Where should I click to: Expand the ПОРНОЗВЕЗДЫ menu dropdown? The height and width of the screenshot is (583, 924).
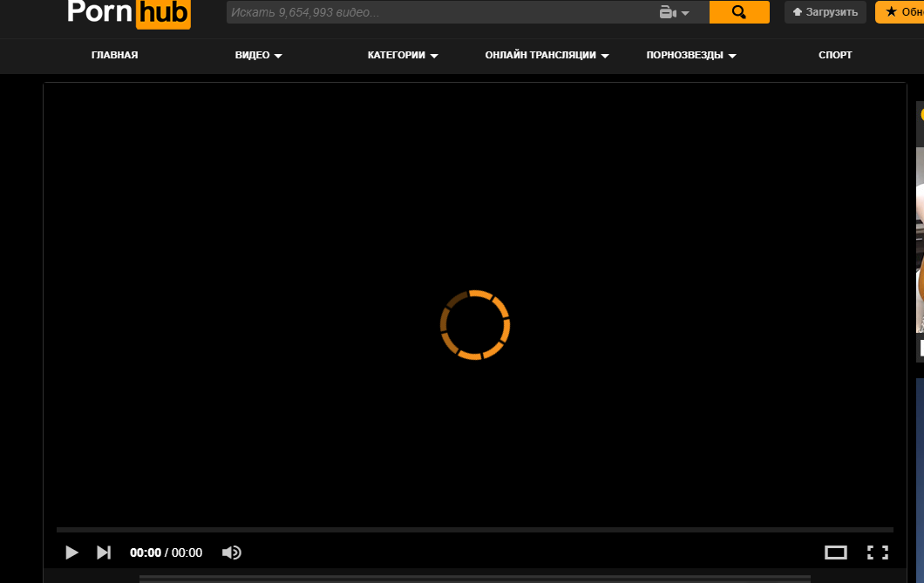tap(691, 55)
